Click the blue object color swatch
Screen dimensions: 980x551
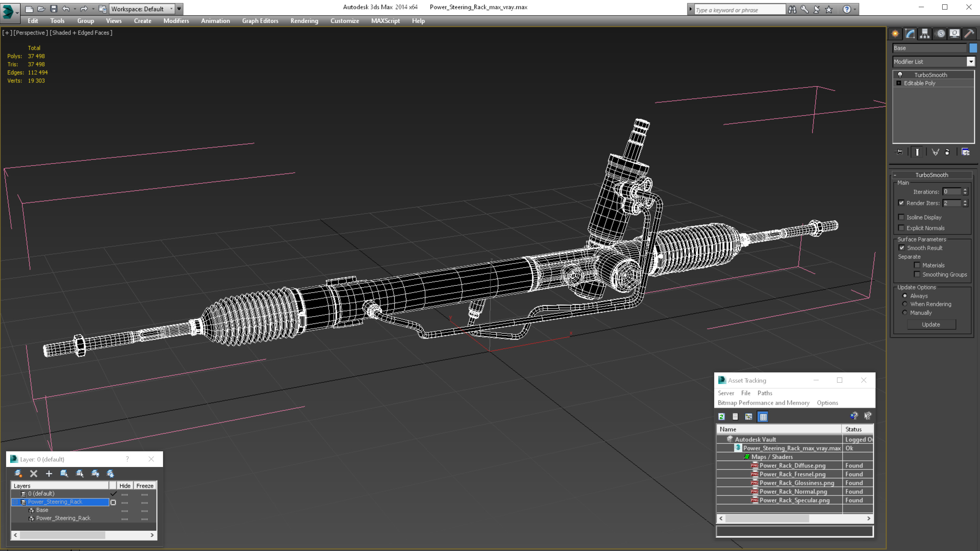[x=973, y=48]
